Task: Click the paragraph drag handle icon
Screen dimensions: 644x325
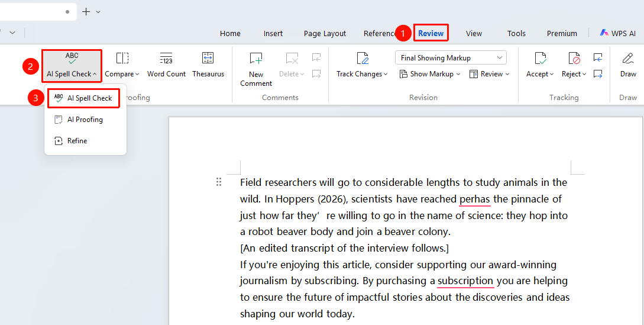Action: 219,182
